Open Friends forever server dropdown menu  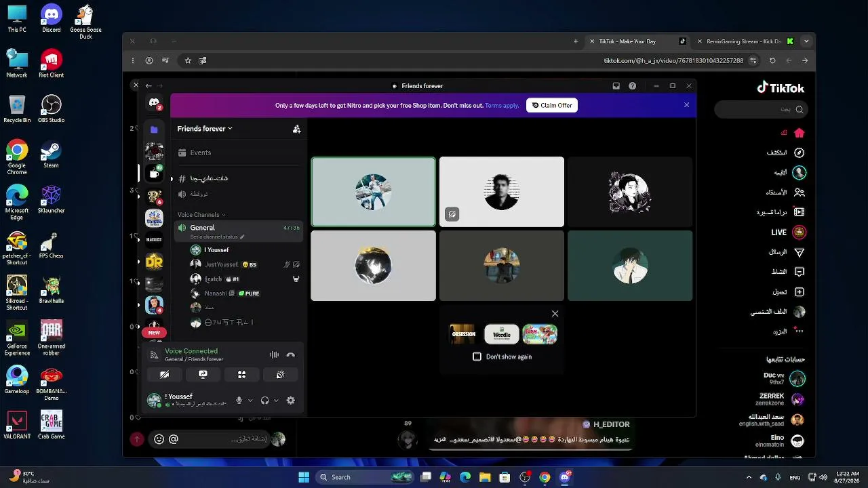205,129
